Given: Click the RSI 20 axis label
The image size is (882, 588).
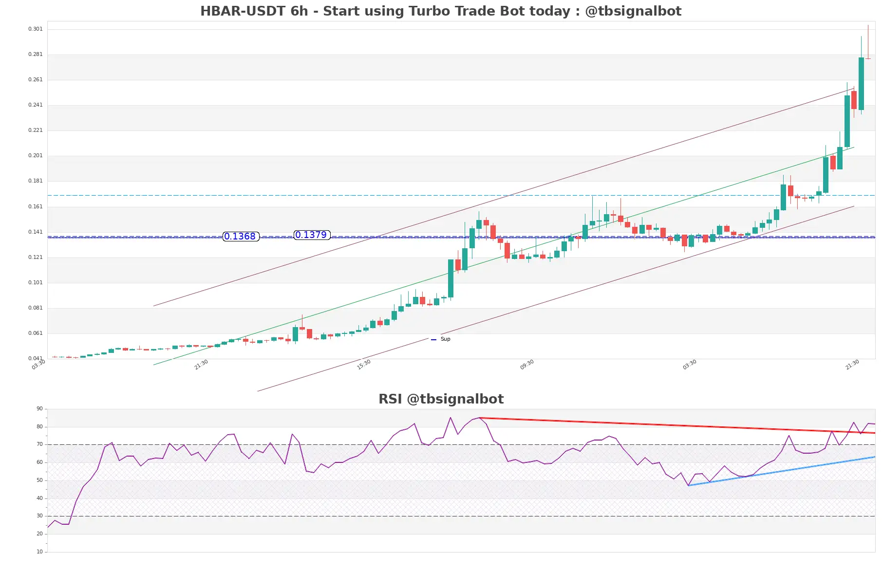Looking at the screenshot, I should [x=39, y=534].
